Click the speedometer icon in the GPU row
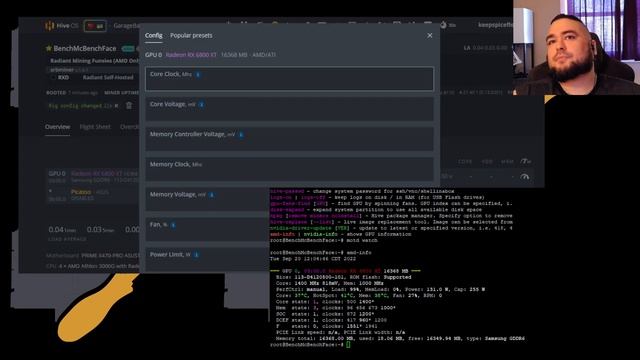Image resolution: width=640 pixels, height=360 pixels. click(x=525, y=177)
